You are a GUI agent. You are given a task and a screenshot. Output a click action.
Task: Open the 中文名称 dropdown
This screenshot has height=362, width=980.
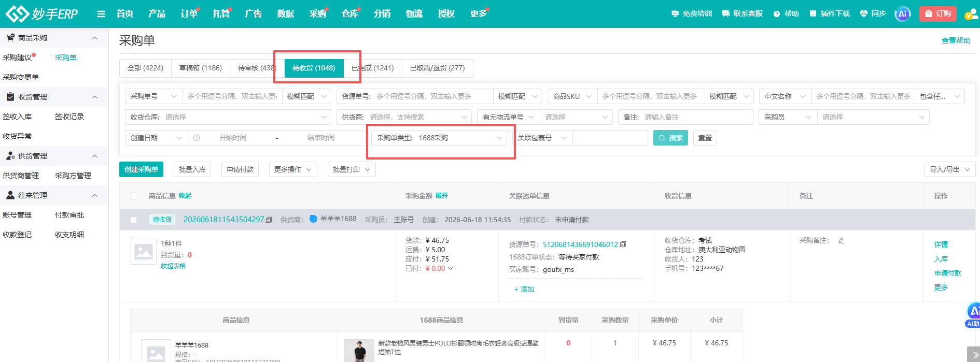click(785, 96)
